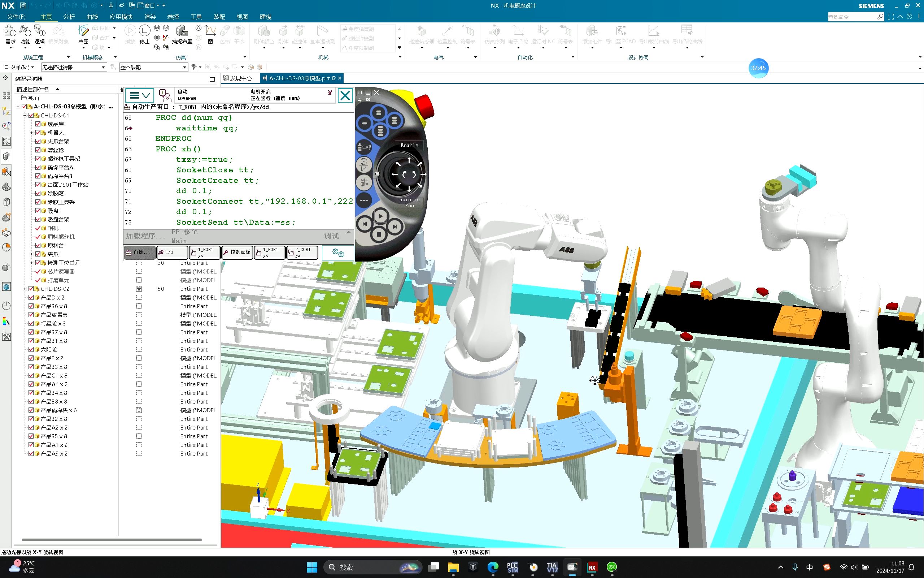Click the 加载程序 load program button
The width and height of the screenshot is (924, 578).
click(145, 236)
